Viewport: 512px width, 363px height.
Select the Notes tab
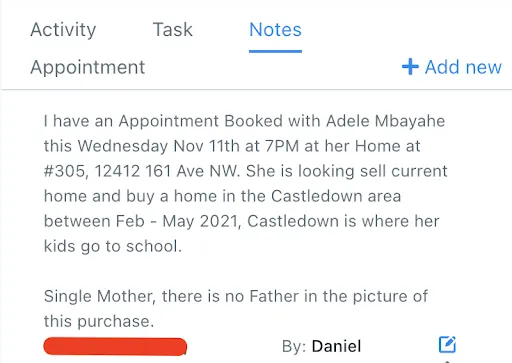pos(275,30)
